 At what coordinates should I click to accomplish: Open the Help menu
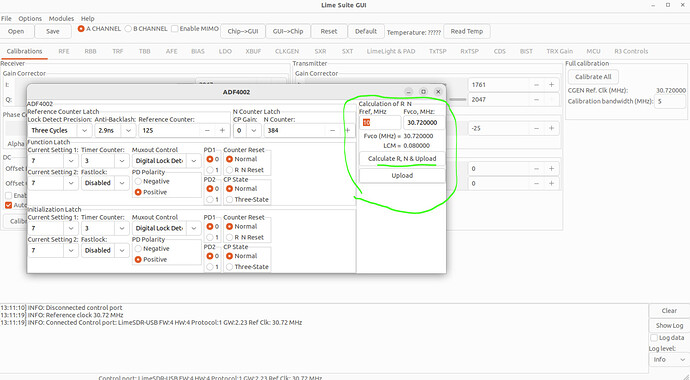88,18
